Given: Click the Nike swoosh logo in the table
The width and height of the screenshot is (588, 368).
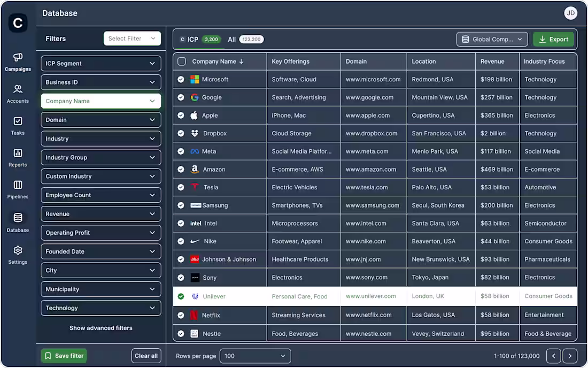Looking at the screenshot, I should 194,241.
